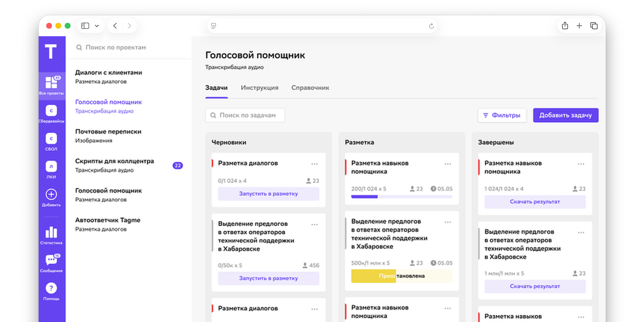Click the page settings icon in the address bar

[x=214, y=26]
